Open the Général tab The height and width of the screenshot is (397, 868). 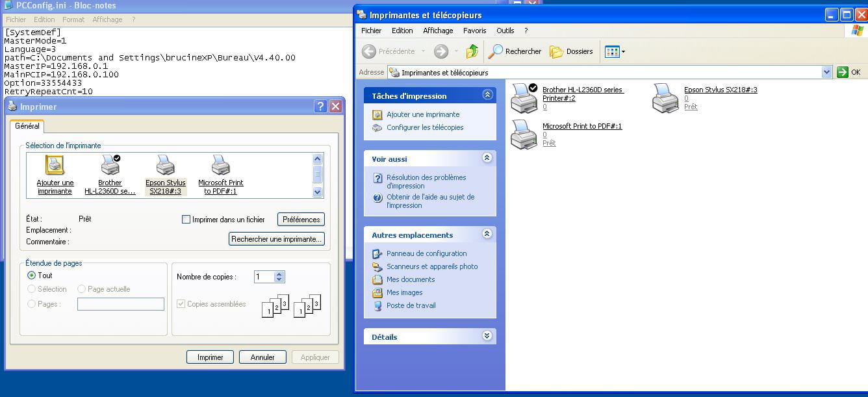point(27,126)
